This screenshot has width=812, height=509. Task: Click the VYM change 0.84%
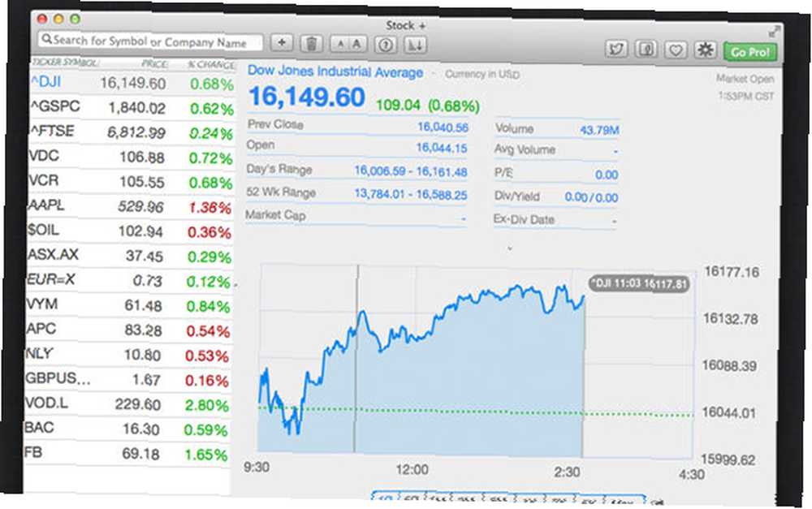tap(208, 307)
